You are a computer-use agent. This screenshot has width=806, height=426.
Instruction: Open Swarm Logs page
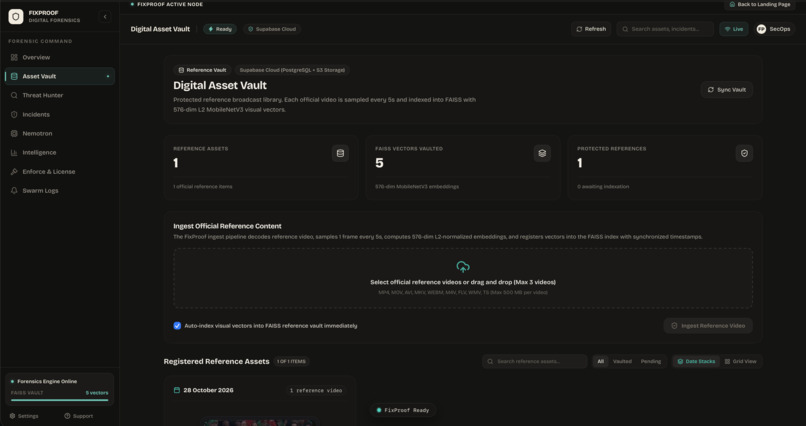coord(60,190)
